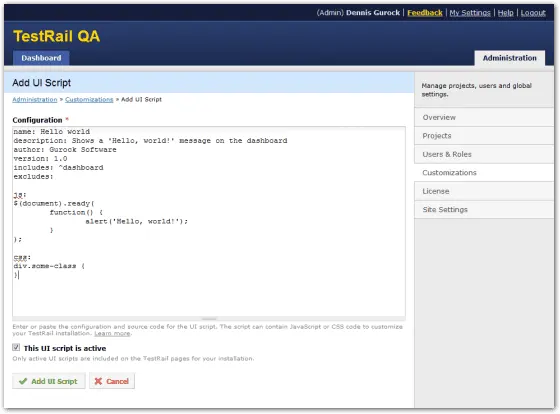
Task: Open Site Settings in the sidebar
Action: click(x=484, y=210)
